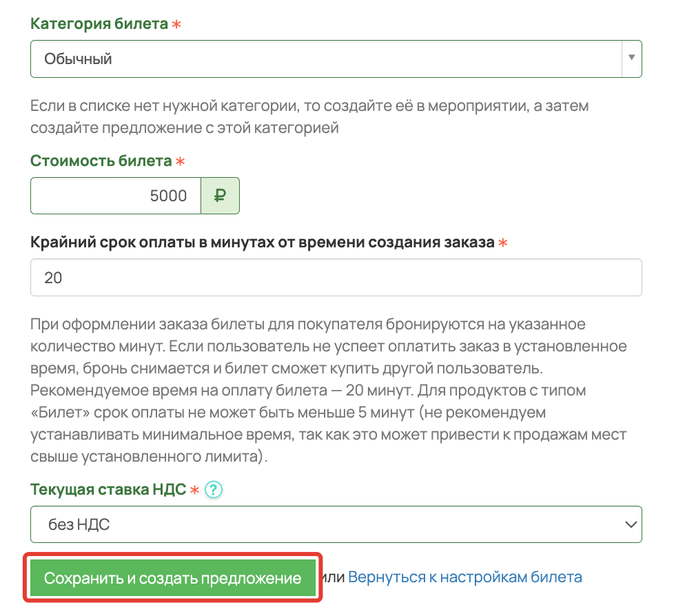Click the booking time explanation paragraph
Screen dimensions: 685x616
(329, 390)
